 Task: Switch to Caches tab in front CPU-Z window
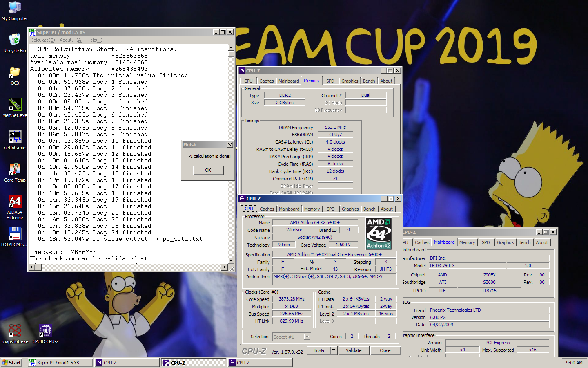click(x=267, y=209)
